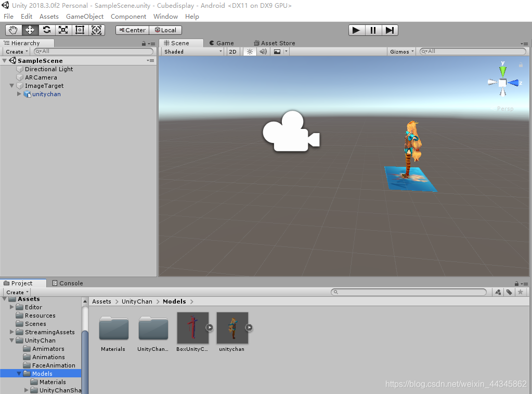Viewport: 532px width, 394px height.
Task: Toggle Persp projection label
Action: coord(505,109)
